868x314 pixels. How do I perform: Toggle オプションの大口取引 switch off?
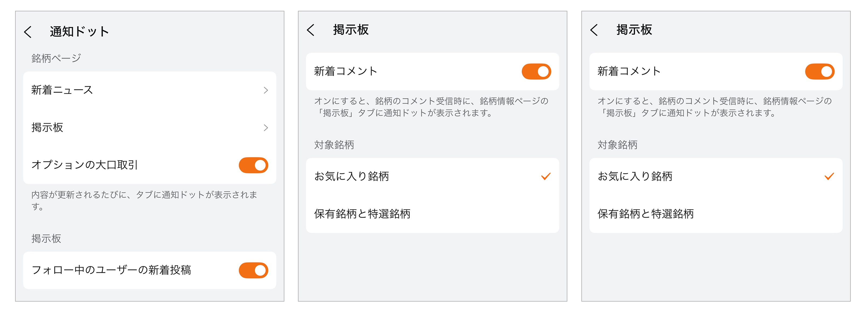(x=254, y=165)
